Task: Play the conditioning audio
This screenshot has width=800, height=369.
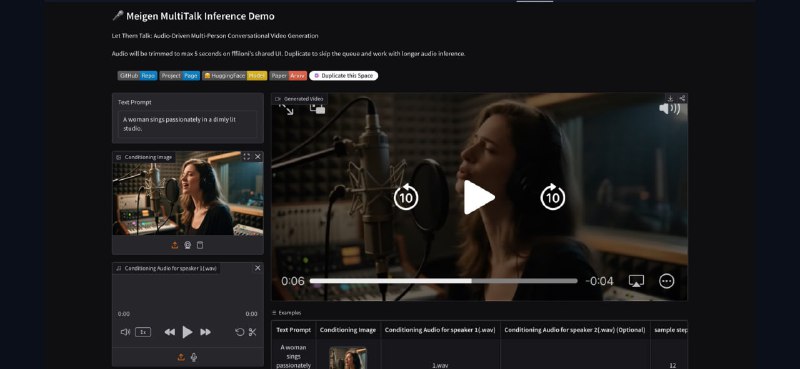Action: pos(187,332)
